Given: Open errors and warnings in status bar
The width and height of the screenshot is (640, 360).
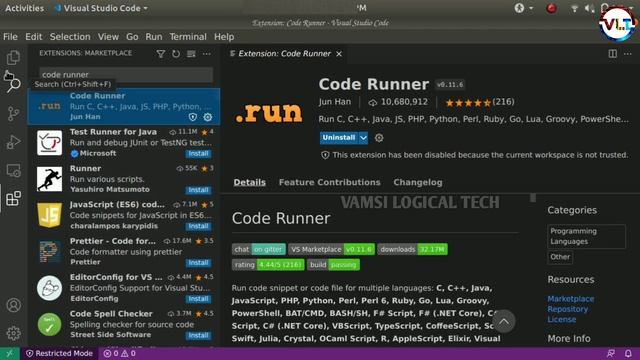Looking at the screenshot, I should coord(120,353).
